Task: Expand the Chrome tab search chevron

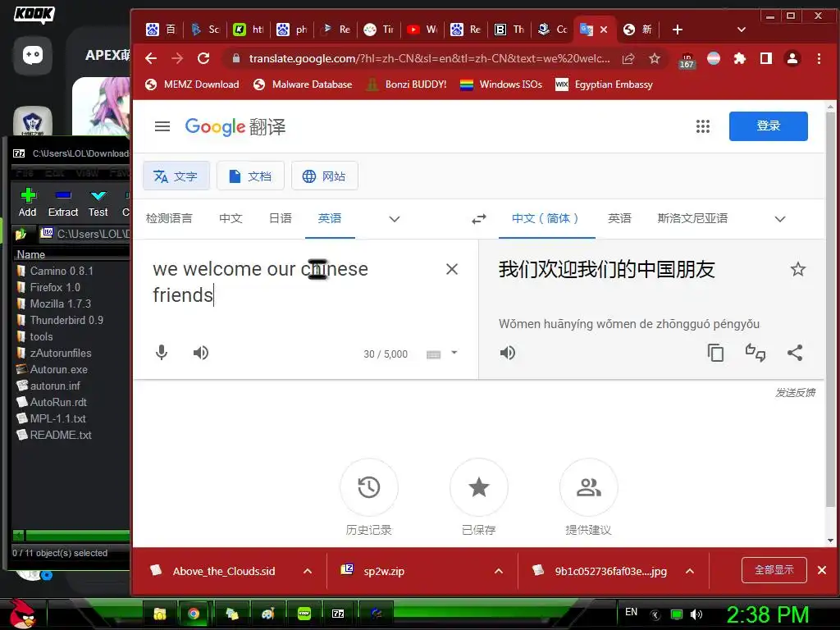Action: (x=742, y=30)
